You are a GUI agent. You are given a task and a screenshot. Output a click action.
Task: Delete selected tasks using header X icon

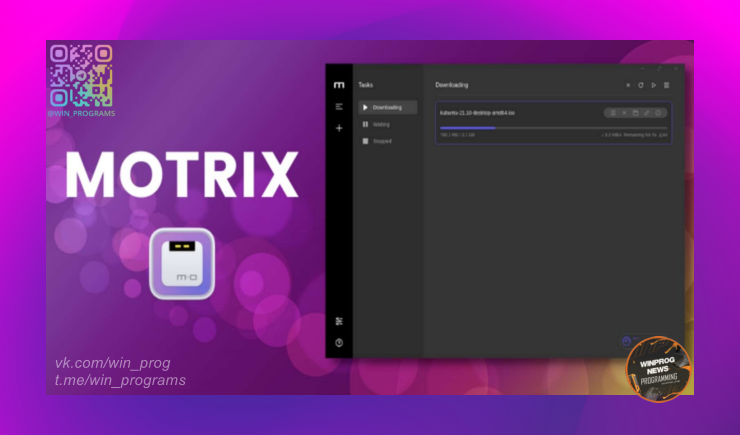coord(628,85)
